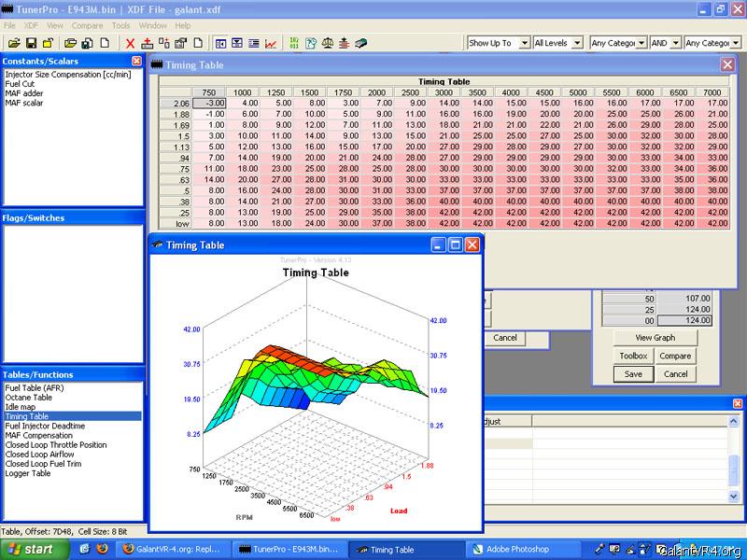This screenshot has width=747, height=560.
Task: Click the Save button
Action: pyautogui.click(x=633, y=374)
